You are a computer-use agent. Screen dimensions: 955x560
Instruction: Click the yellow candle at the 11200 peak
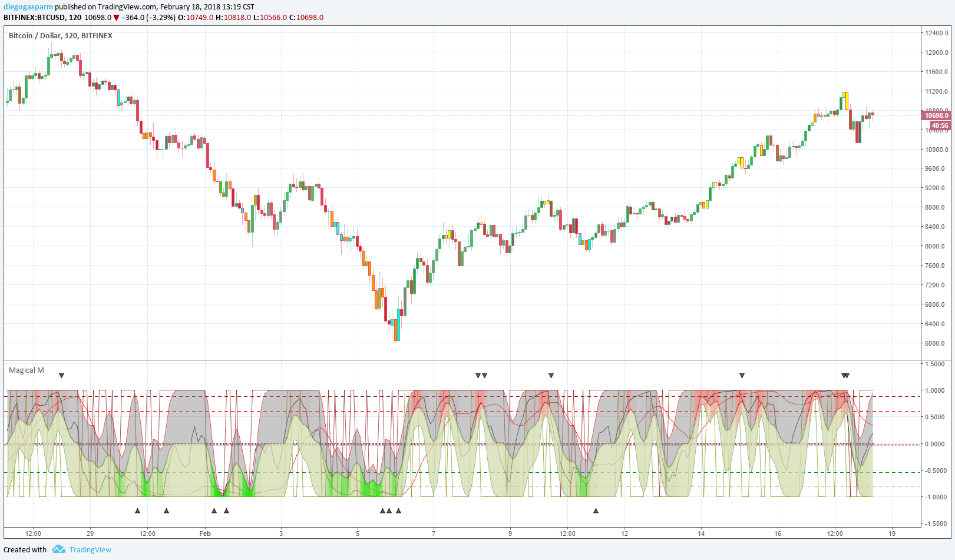point(846,101)
